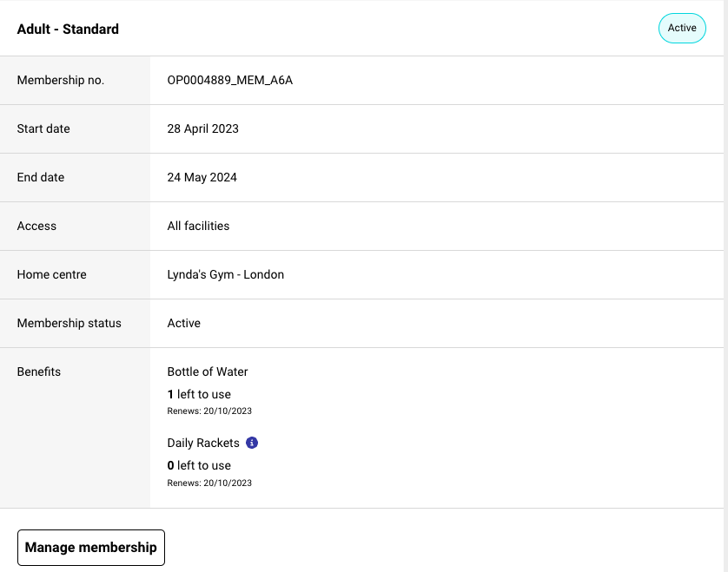728x572 pixels.
Task: Click the Home centre label
Action: click(52, 274)
